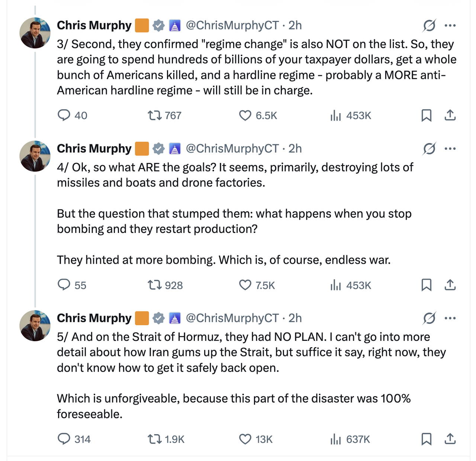View analytics for the 3/ tweet
The height and width of the screenshot is (461, 476).
point(335,115)
